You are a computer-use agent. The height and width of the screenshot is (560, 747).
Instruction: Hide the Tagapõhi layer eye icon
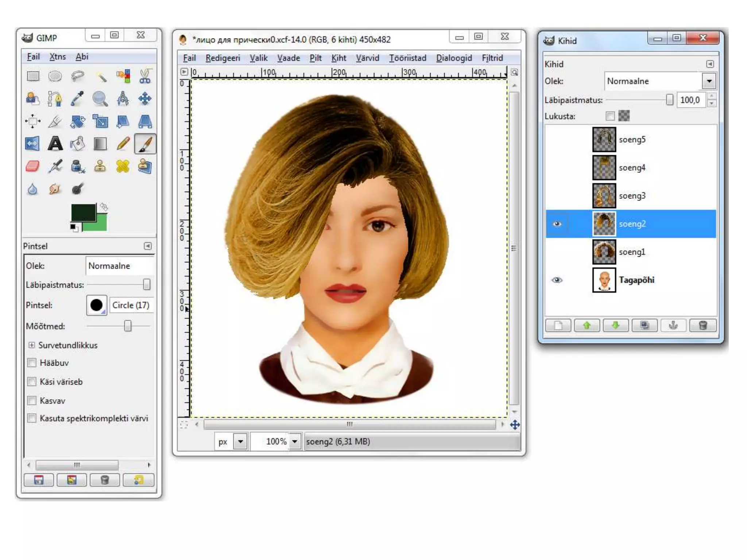tap(557, 280)
